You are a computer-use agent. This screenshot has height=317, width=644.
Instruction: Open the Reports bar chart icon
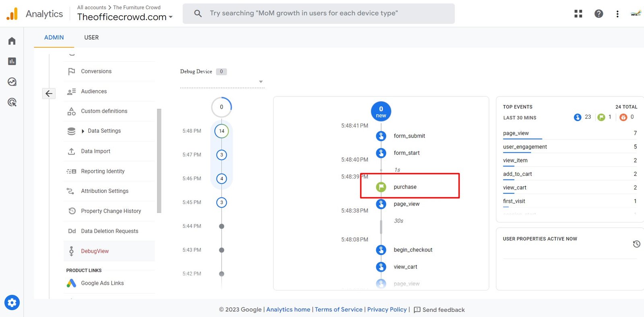[x=12, y=61]
